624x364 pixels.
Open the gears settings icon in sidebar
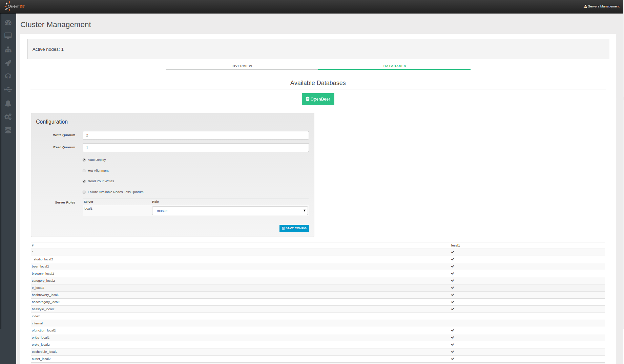point(8,117)
